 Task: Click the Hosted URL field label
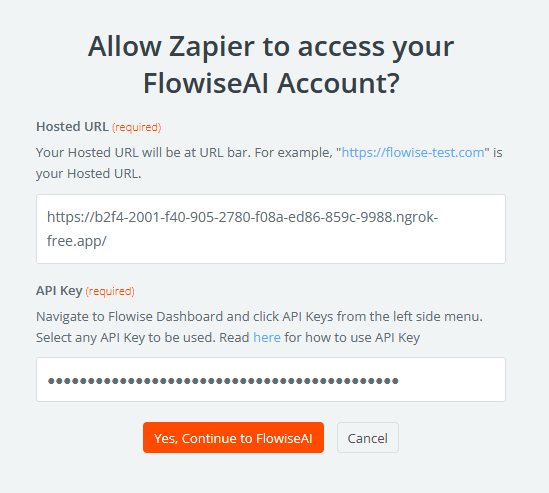(x=72, y=127)
